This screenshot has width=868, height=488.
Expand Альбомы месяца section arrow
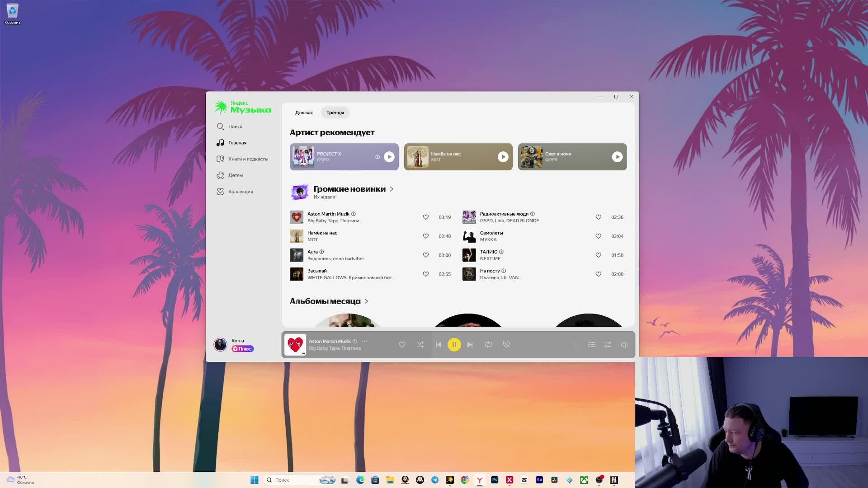[x=366, y=301]
